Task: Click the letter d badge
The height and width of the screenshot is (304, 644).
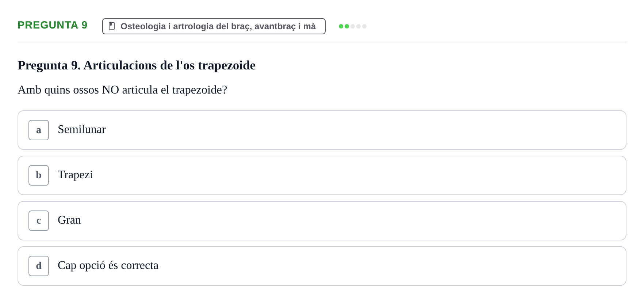Action: [39, 266]
